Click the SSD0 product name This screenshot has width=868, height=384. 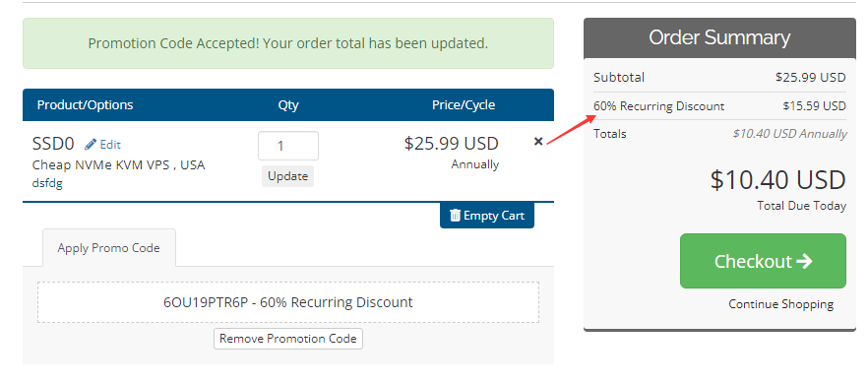(x=53, y=144)
